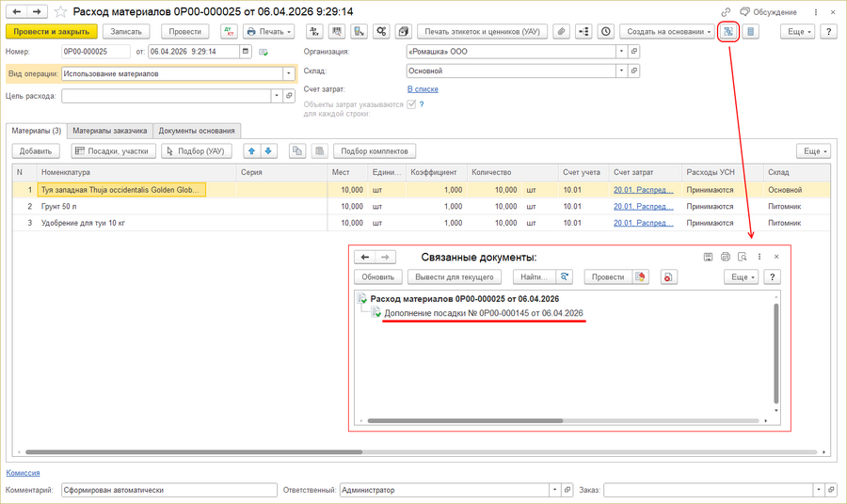This screenshot has height=504, width=847.
Task: Click the Комментарий input field
Action: (x=168, y=490)
